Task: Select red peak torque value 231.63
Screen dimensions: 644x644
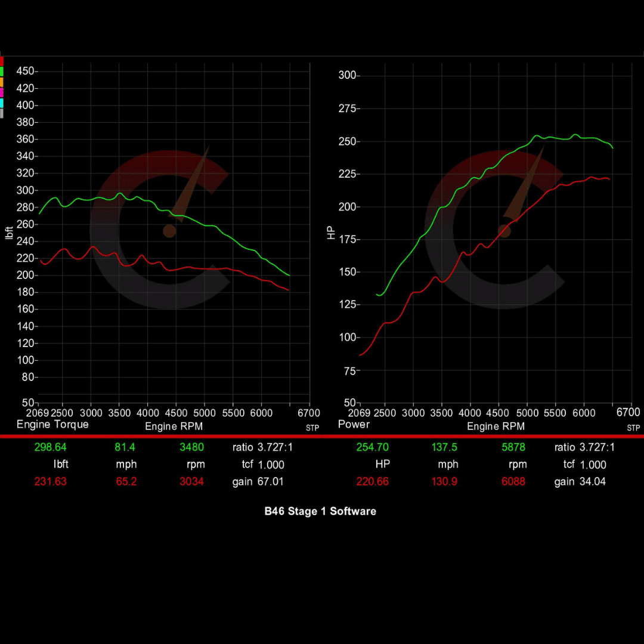Action: 51,481
